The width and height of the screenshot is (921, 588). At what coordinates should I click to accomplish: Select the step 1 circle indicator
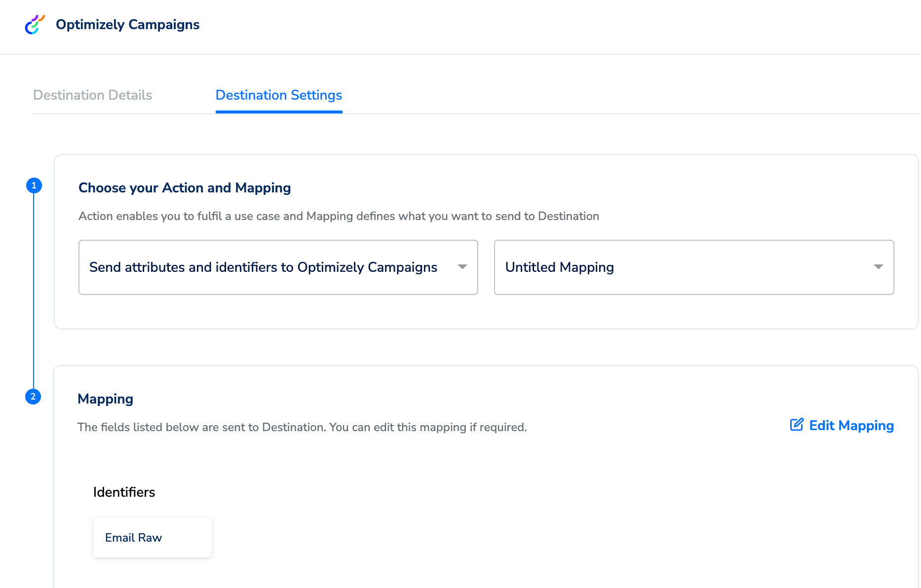[x=34, y=185]
